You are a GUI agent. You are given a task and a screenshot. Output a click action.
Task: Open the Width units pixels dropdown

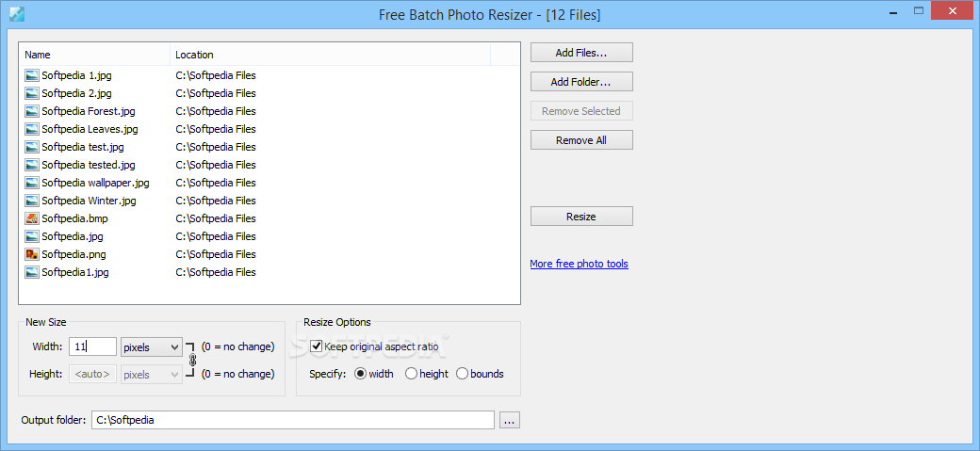[x=152, y=346]
